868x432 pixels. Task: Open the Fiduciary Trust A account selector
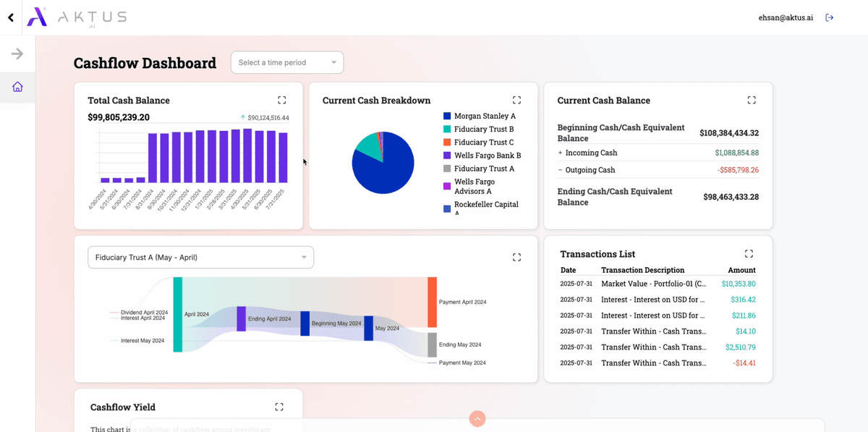pos(200,257)
